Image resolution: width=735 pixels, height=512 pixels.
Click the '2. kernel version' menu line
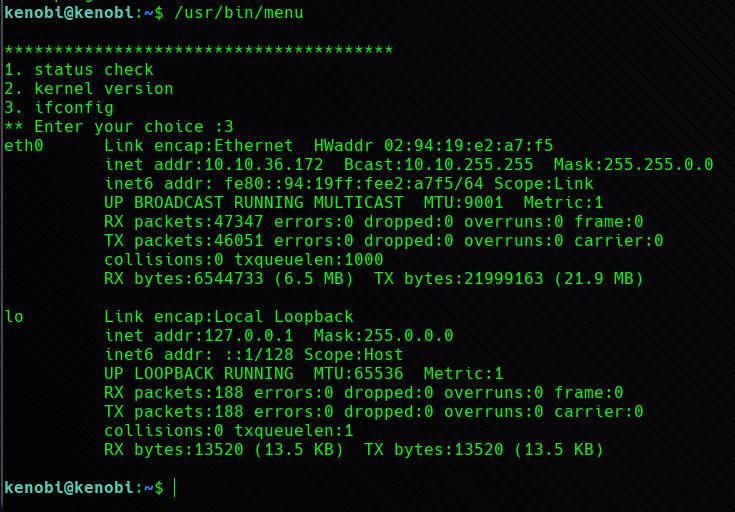tap(89, 89)
